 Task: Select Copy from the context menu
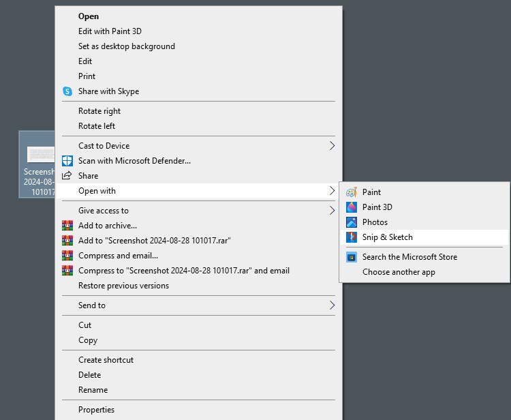coord(198,340)
